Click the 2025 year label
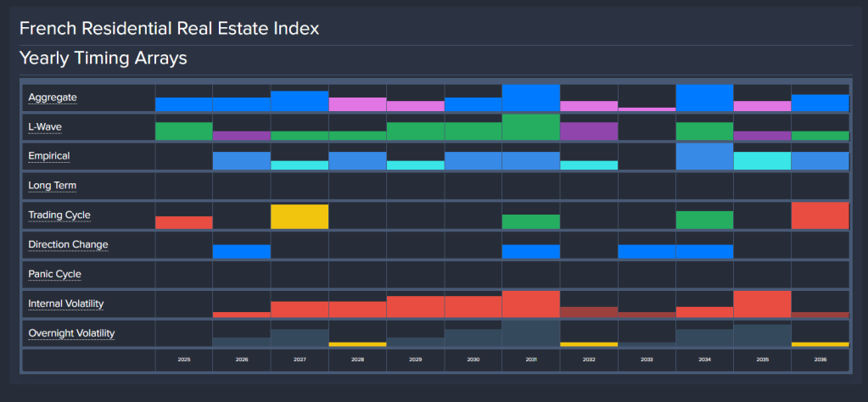 click(x=184, y=360)
